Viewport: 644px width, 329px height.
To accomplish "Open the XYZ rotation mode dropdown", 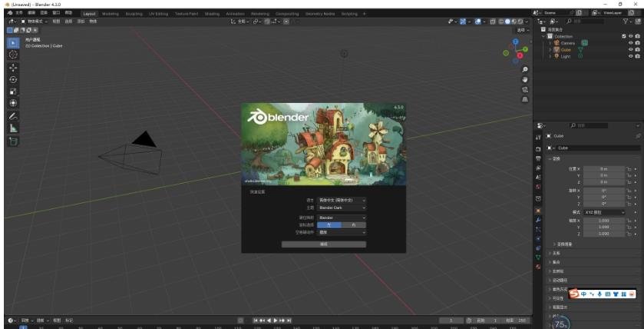I will point(604,212).
